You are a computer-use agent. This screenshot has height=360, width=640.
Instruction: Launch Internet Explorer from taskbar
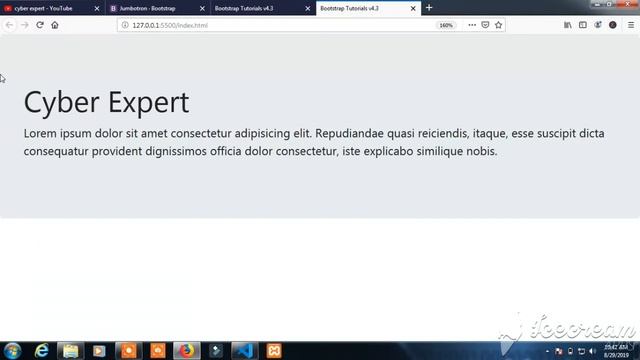42,351
